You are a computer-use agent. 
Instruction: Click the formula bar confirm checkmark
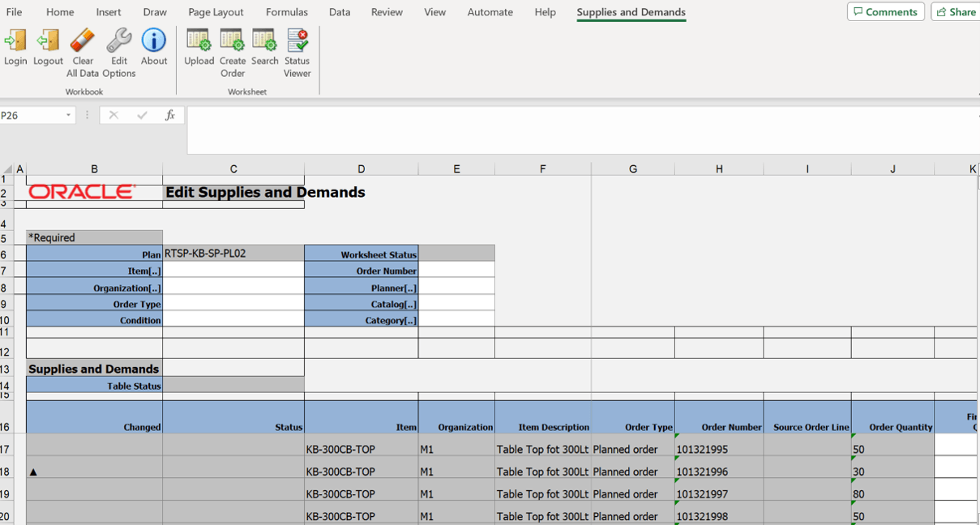click(142, 115)
